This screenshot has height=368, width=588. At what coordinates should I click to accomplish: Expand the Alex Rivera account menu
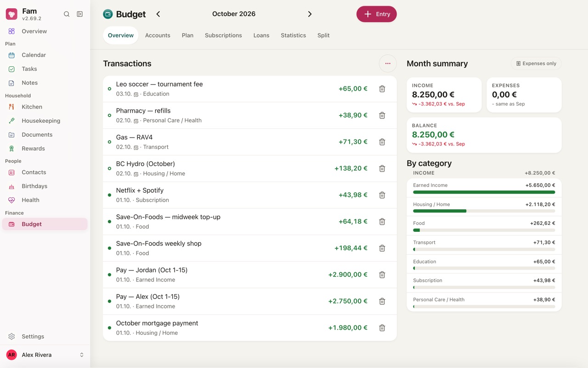click(45, 355)
